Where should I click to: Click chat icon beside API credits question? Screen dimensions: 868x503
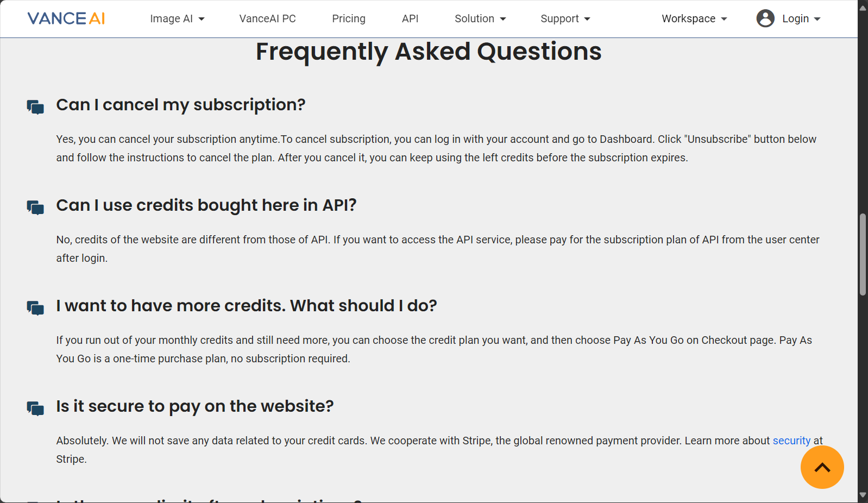coord(35,207)
